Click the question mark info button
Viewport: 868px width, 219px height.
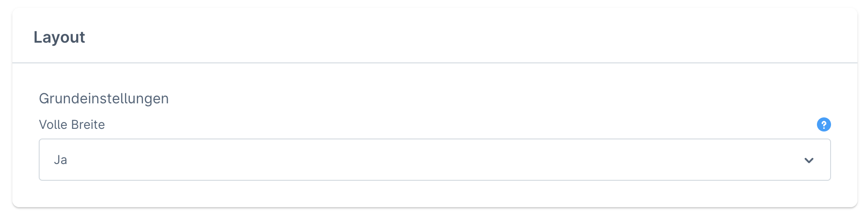pos(824,124)
